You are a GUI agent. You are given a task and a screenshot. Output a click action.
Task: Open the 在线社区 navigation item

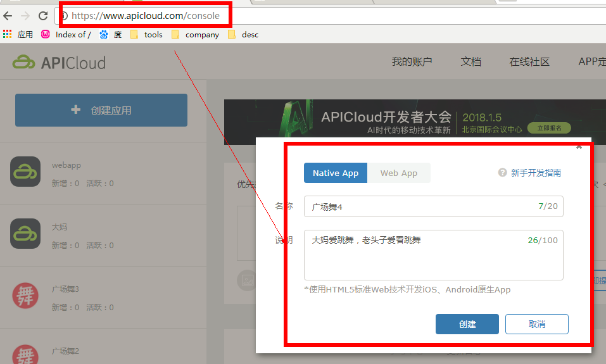[529, 62]
